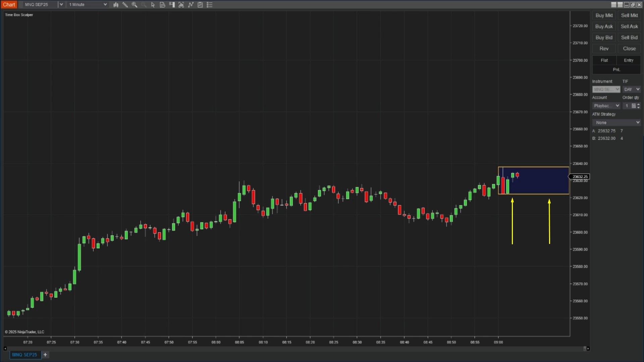The height and width of the screenshot is (362, 644).
Task: Open the Indicators icon
Action: point(181,5)
